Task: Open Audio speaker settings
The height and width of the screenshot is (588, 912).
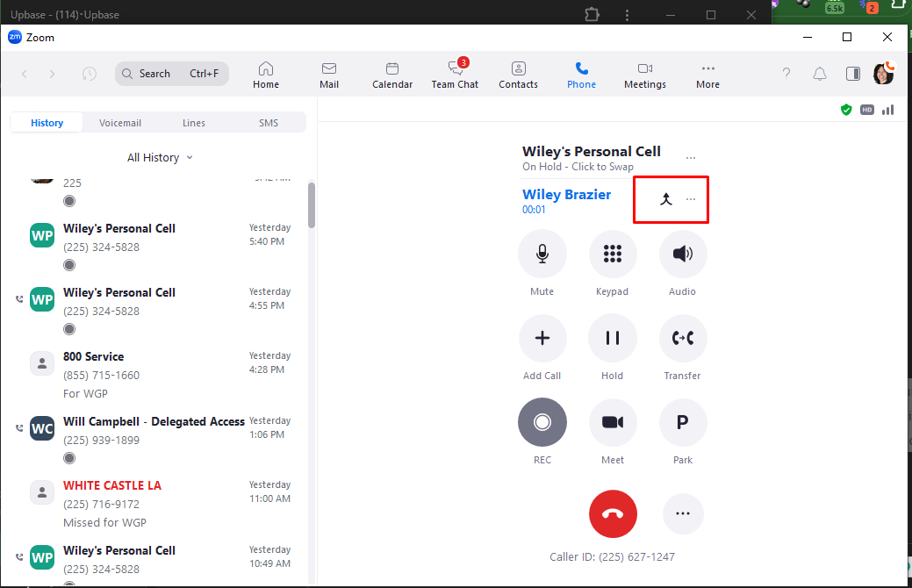Action: pyautogui.click(x=683, y=255)
